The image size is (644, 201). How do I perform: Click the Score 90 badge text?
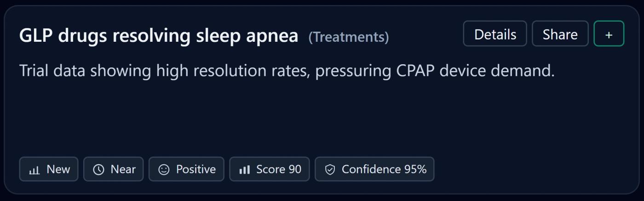pos(278,169)
